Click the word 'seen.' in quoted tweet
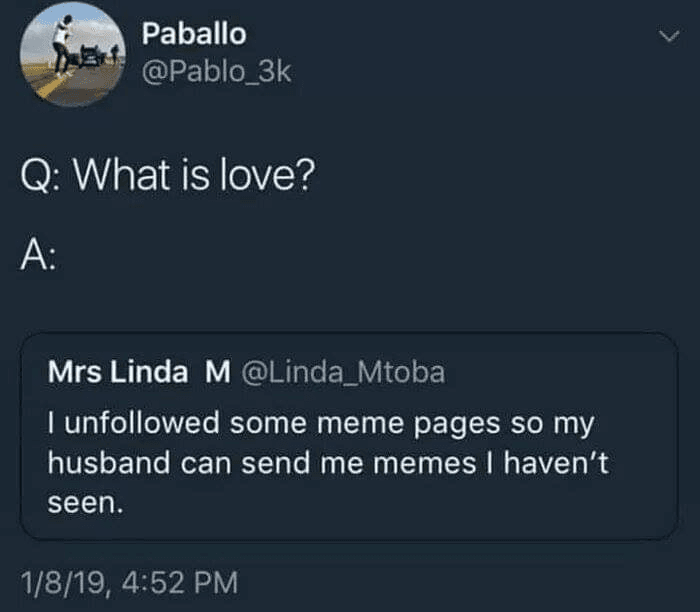This screenshot has height=612, width=700. [86, 505]
